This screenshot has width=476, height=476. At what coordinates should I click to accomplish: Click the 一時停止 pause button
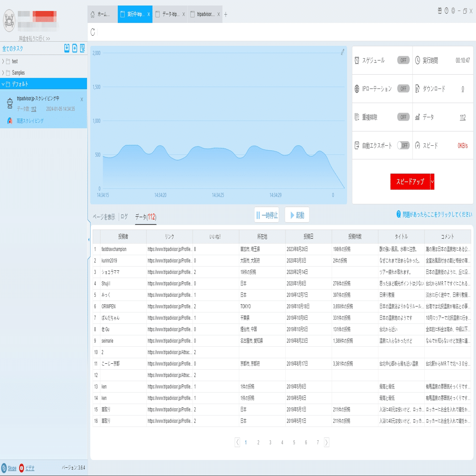(x=267, y=215)
